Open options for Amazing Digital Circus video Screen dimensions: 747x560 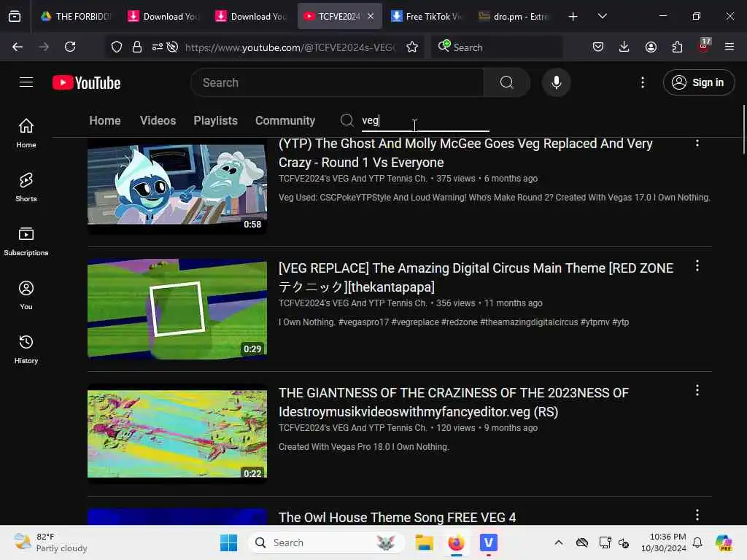pos(697,265)
